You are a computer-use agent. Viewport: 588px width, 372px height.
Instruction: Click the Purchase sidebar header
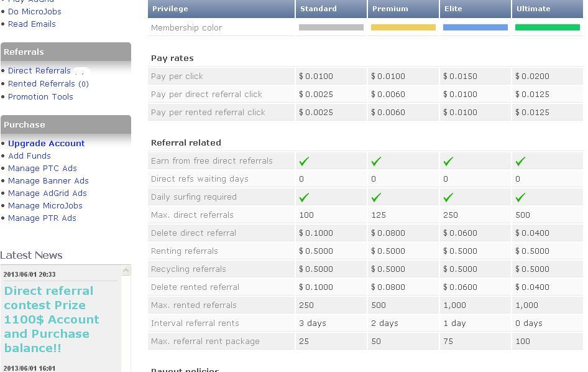point(66,124)
